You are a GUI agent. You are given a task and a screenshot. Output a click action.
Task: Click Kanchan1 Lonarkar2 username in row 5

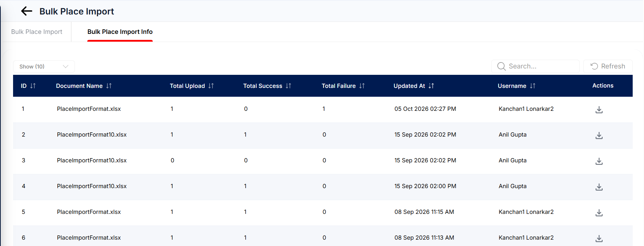coord(526,212)
